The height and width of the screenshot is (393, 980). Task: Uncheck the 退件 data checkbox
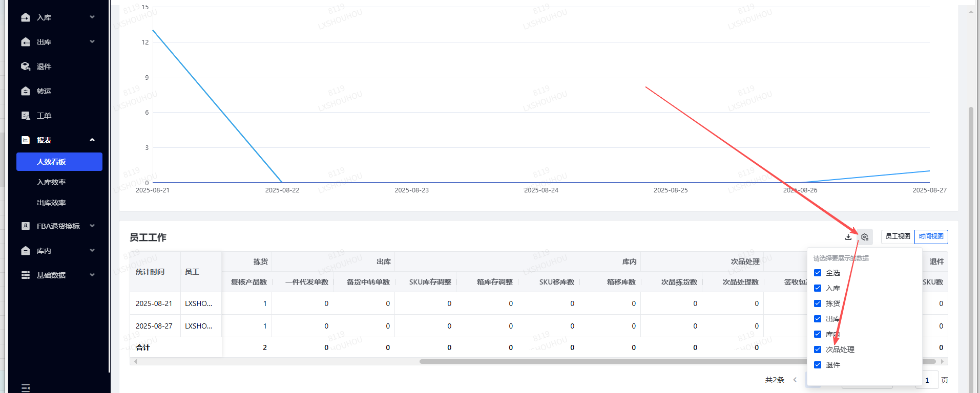[818, 365]
